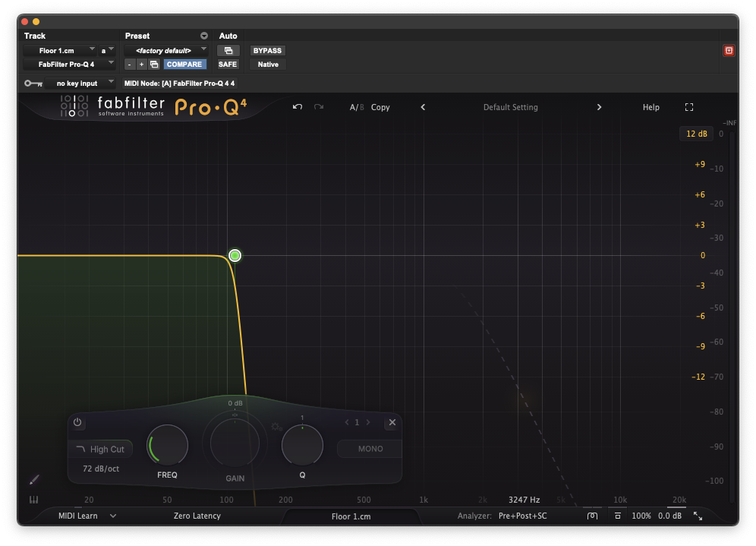Click the undo arrow icon
Viewport: 756px width, 546px height.
pyautogui.click(x=297, y=106)
